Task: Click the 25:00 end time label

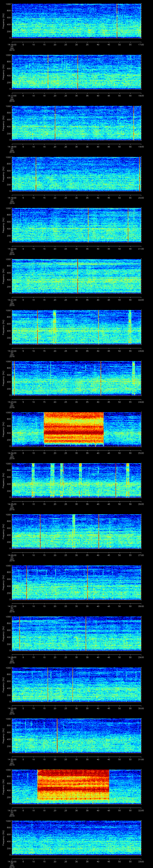Action: [141, 453]
